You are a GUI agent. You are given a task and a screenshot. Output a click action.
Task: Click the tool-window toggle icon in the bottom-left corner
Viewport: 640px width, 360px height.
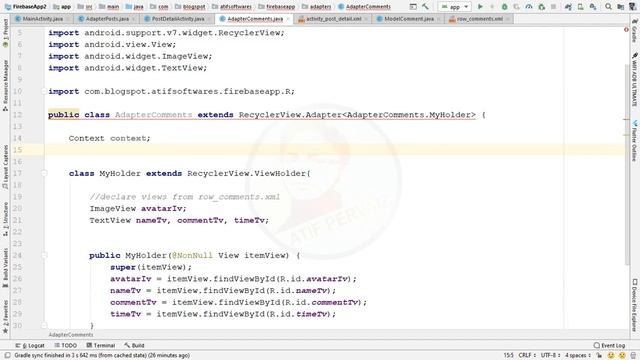click(x=7, y=356)
